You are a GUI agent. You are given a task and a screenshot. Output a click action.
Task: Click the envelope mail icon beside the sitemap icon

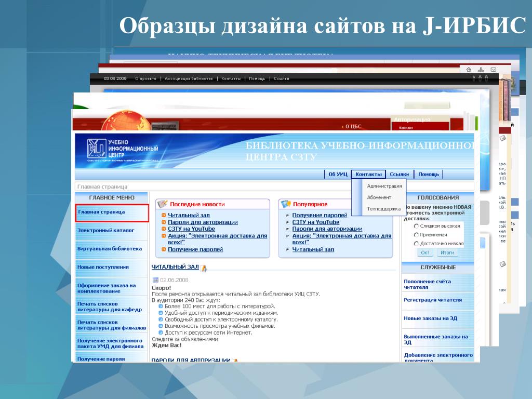tap(494, 70)
